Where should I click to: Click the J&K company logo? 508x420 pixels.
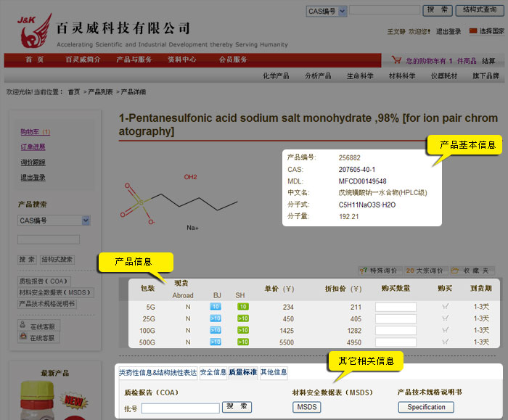click(x=35, y=30)
